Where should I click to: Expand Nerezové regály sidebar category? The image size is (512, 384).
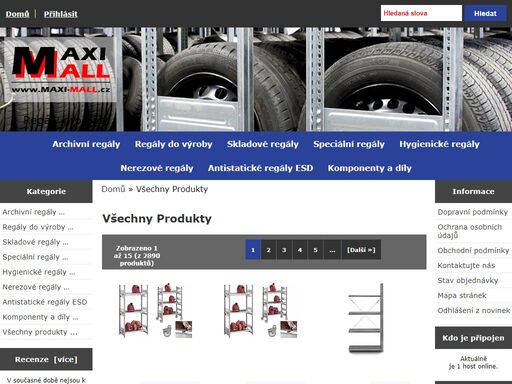pyautogui.click(x=36, y=287)
